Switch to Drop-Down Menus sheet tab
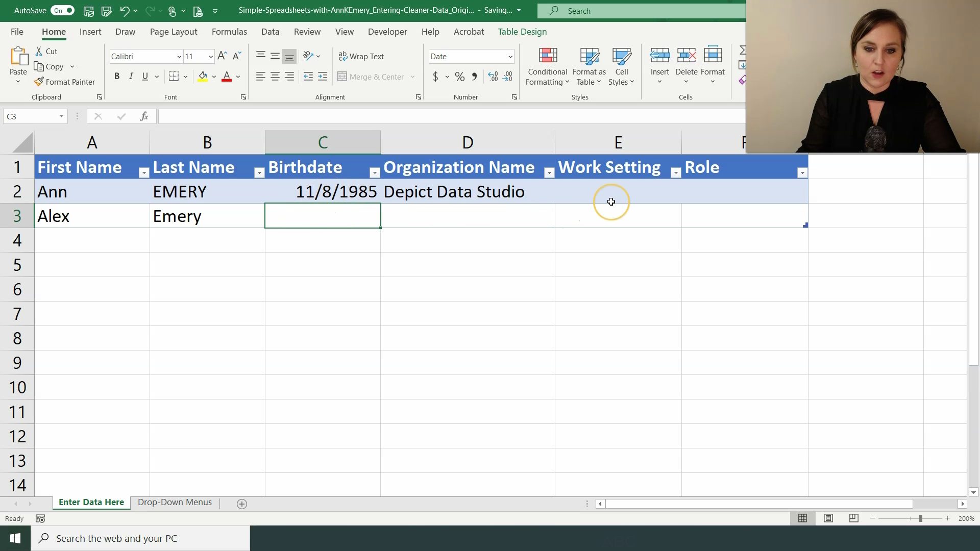Image resolution: width=980 pixels, height=551 pixels. [175, 503]
